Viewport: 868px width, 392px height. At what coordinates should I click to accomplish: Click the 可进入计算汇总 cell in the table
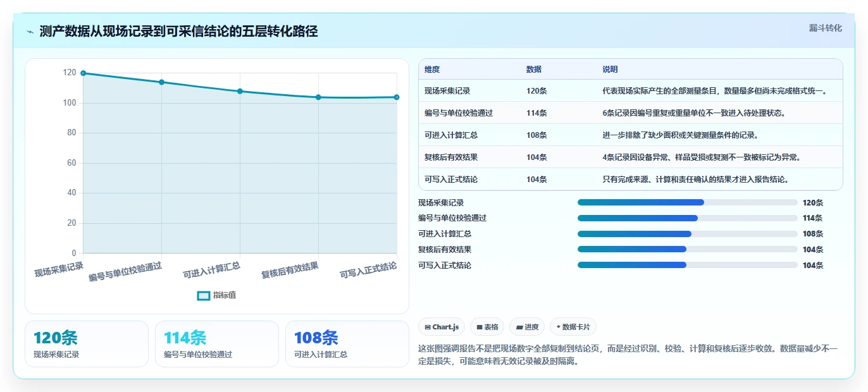[451, 135]
